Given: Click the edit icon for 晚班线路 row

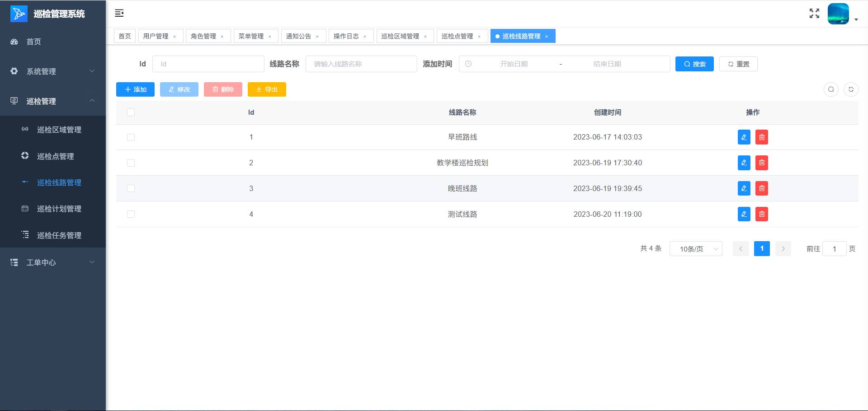Looking at the screenshot, I should (744, 188).
